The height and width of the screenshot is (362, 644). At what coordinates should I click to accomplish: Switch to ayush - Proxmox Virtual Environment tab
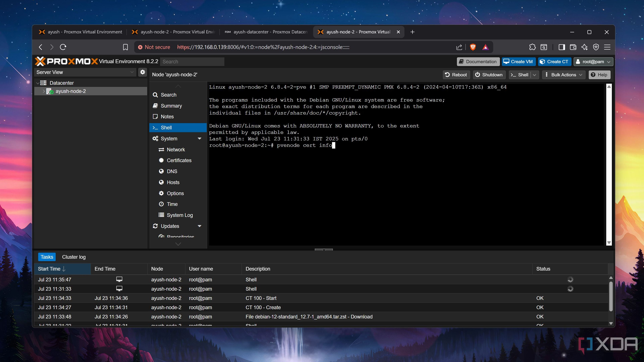click(80, 32)
